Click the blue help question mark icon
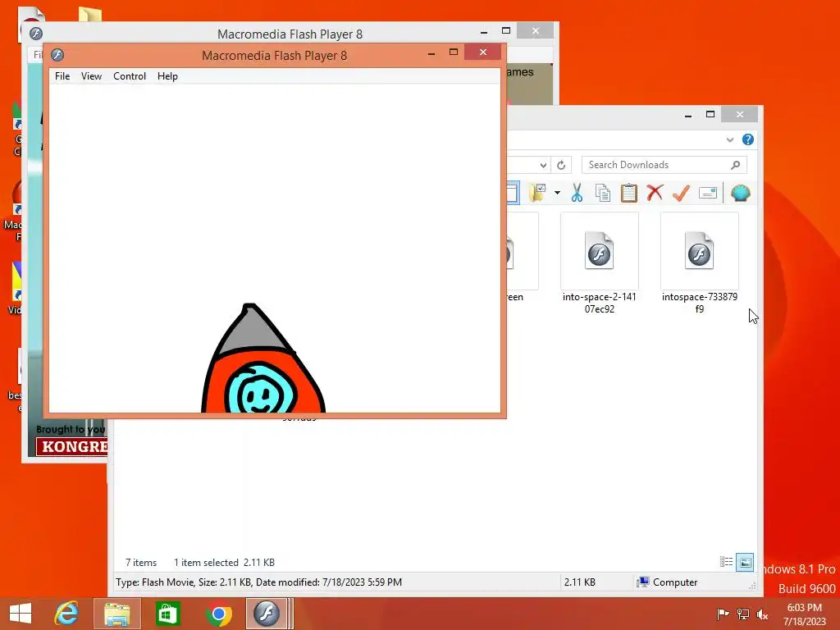Image resolution: width=840 pixels, height=630 pixels. pos(748,139)
